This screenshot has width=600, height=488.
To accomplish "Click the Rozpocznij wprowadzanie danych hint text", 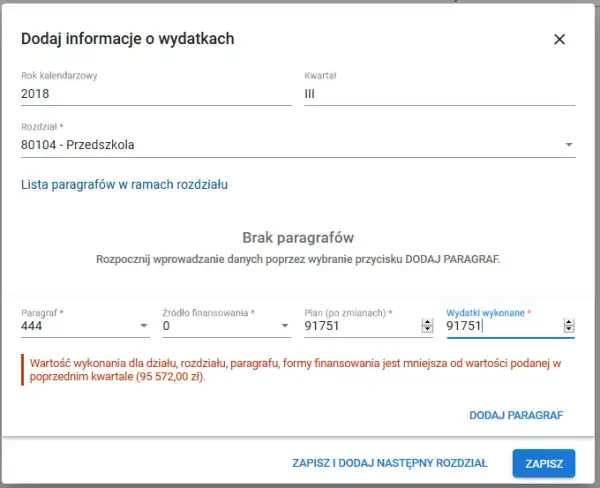I will tap(298, 259).
